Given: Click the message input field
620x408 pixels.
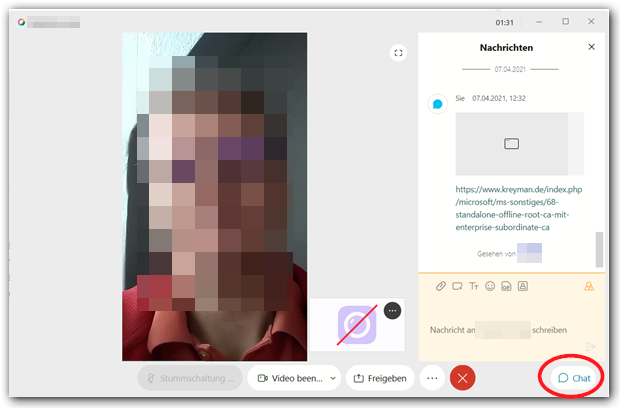Looking at the screenshot, I should pos(500,329).
